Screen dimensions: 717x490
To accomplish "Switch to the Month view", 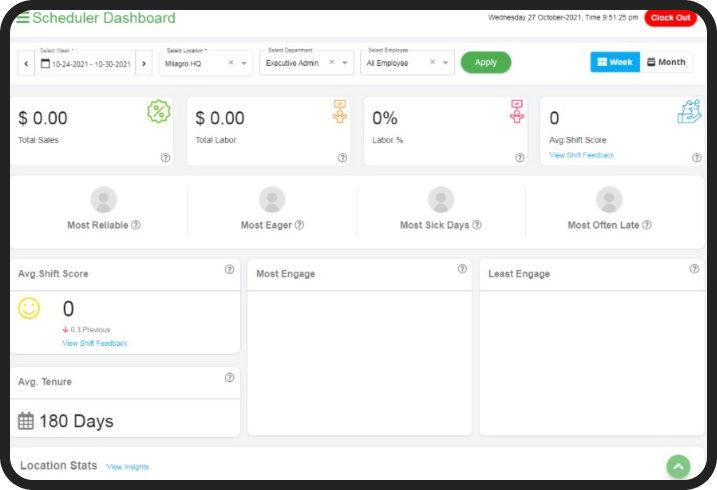I will [666, 62].
